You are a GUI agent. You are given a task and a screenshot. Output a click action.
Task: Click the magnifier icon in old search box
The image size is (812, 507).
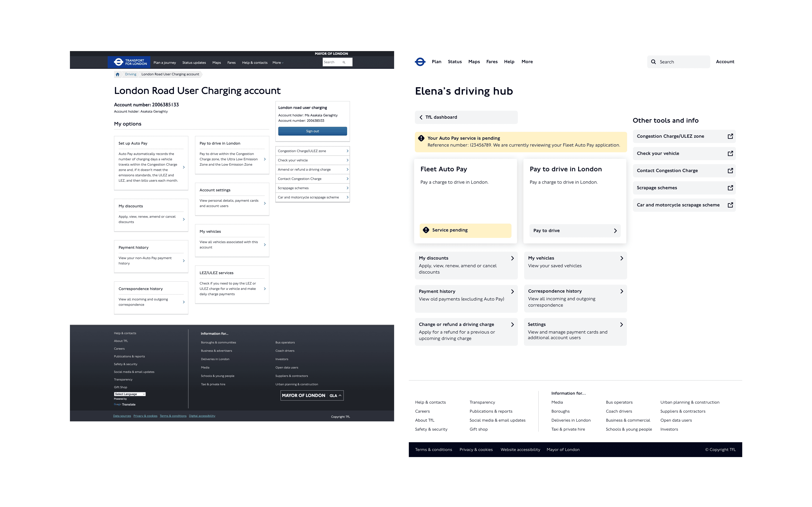click(x=344, y=62)
